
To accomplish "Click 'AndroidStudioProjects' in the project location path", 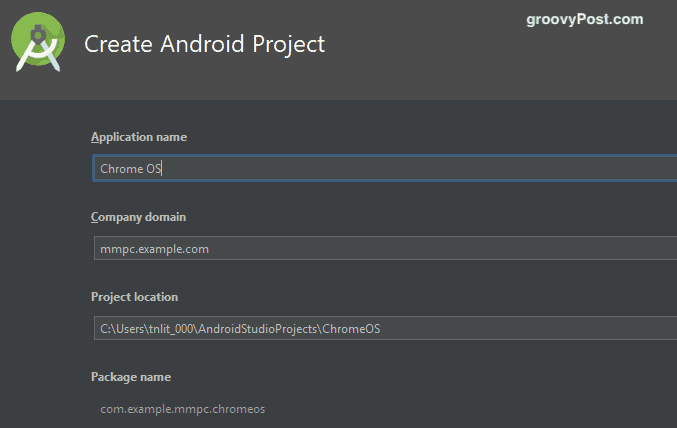I will click(258, 329).
